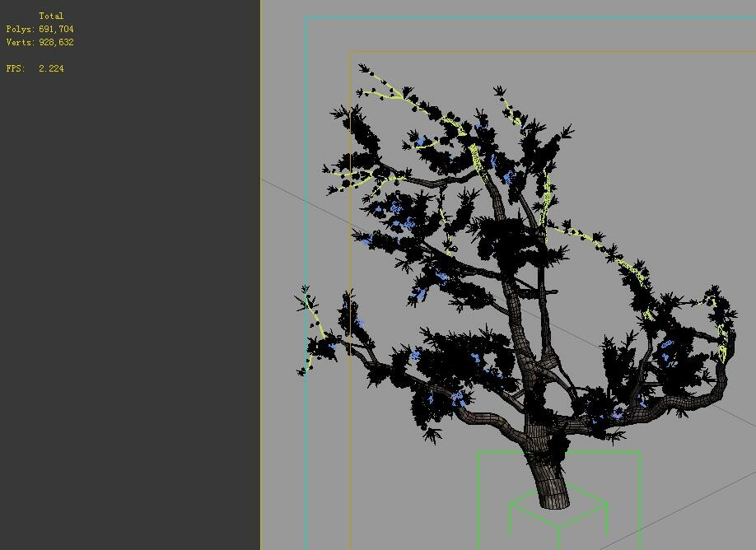The image size is (756, 550).
Task: Click the Total statistics label
Action: (51, 15)
